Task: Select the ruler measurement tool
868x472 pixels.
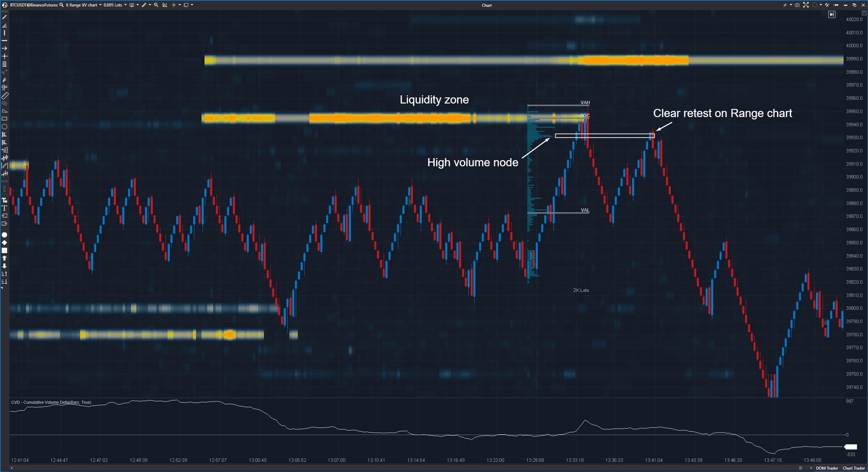Action: (5, 96)
